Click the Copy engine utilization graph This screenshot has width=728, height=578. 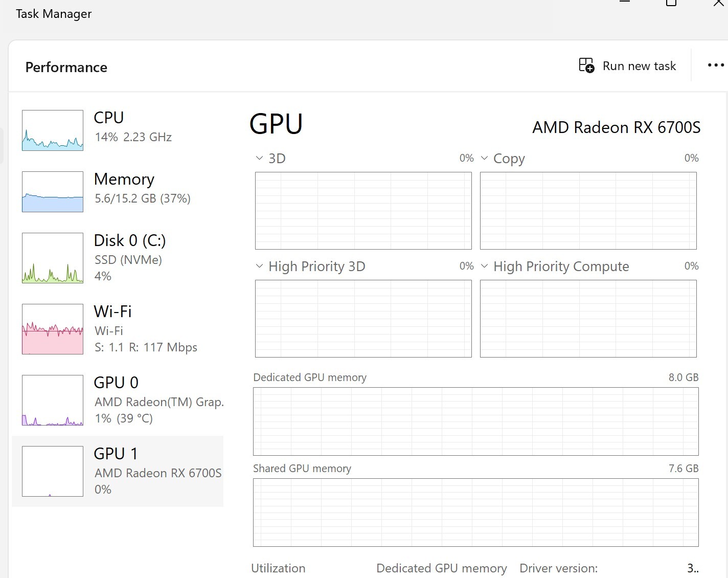click(x=588, y=211)
